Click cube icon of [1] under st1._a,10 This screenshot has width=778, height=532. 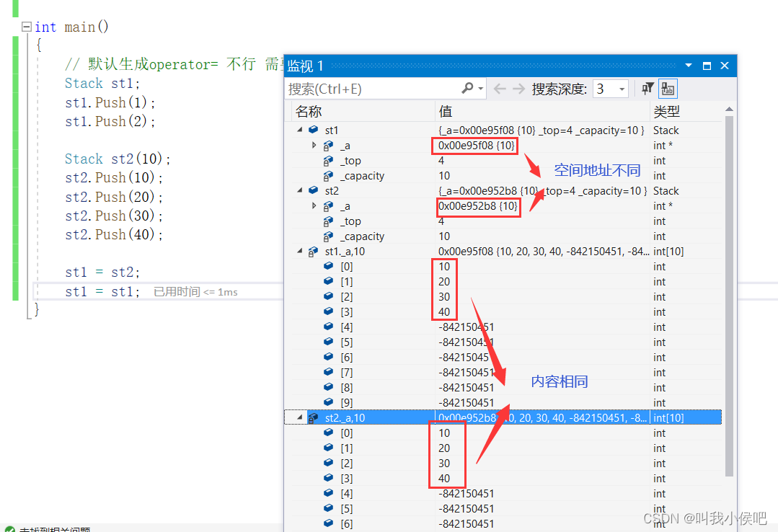329,281
